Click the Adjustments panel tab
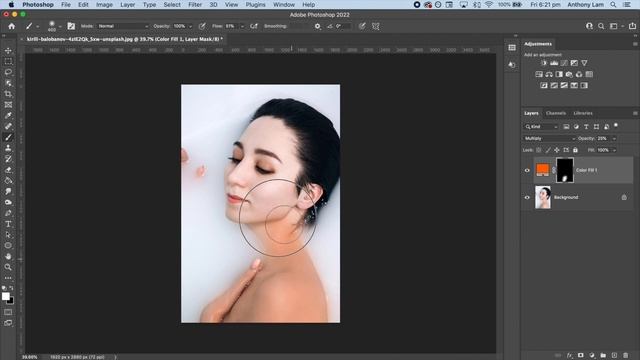Screen dimensions: 640x360 538,44
